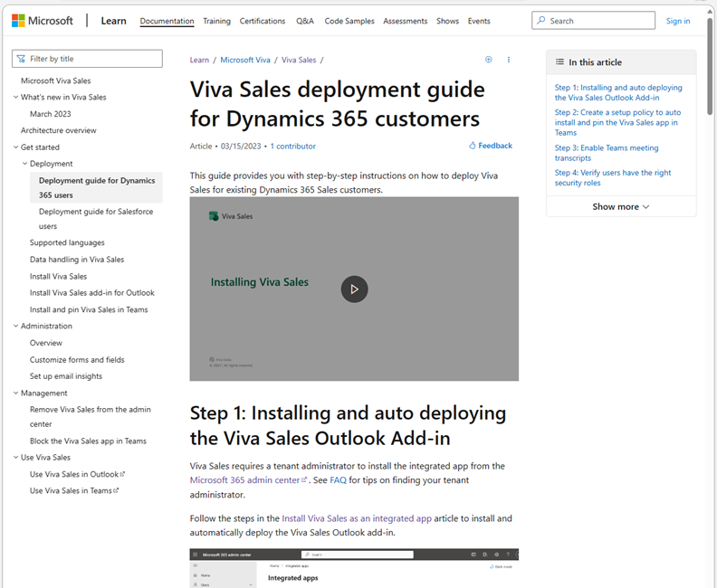Viewport: 717px width, 588px height.
Task: Select Architecture overview in the sidebar
Action: click(59, 130)
